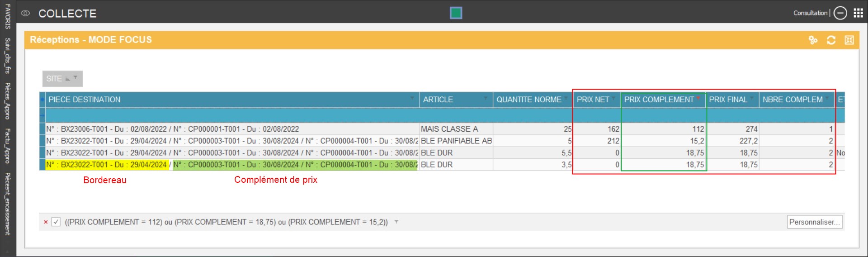Open the filter icon on PRIX COMPLEMENT column
The width and height of the screenshot is (868, 257).
coord(698,98)
